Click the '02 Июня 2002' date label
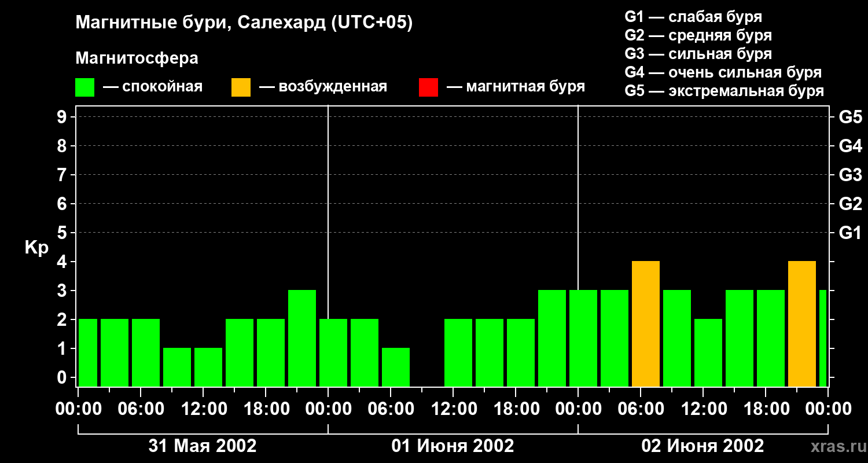The image size is (868, 463). pyautogui.click(x=703, y=446)
